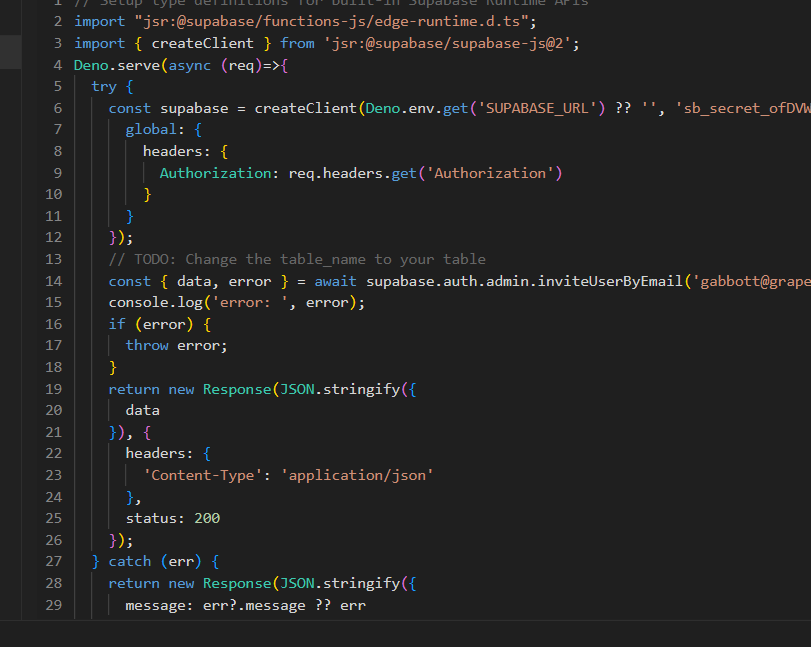
Task: Click the 'supabase' variable declaration on line 6
Action: [194, 109]
